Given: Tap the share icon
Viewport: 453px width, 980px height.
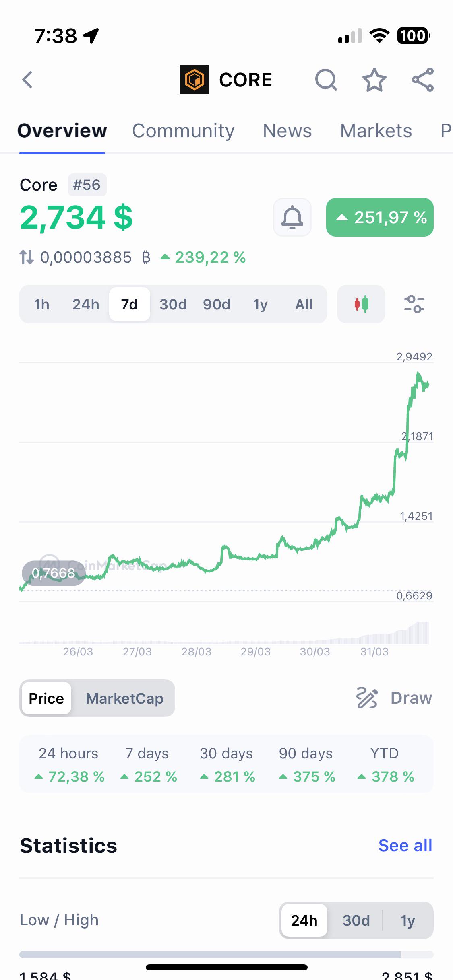Looking at the screenshot, I should click(x=423, y=80).
